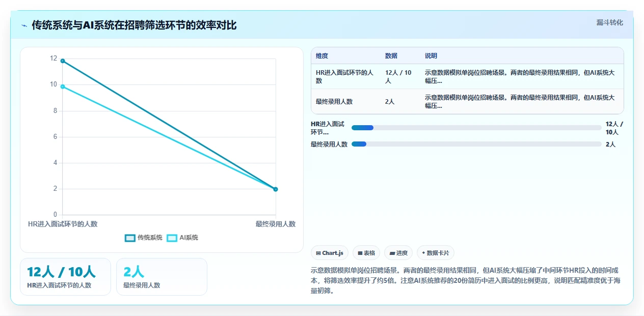Click the progress value label 12人 / 10人
The image size is (644, 316).
tap(614, 128)
